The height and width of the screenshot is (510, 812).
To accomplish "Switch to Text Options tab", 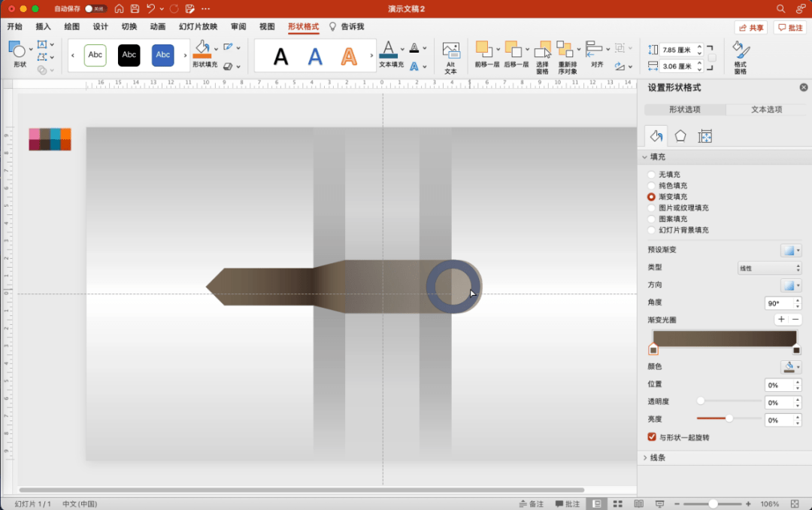I will coord(766,109).
